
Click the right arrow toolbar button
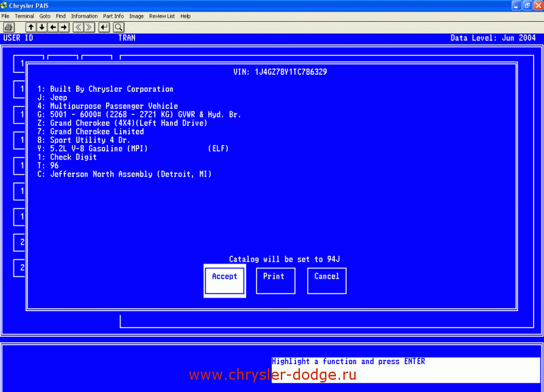(64, 27)
